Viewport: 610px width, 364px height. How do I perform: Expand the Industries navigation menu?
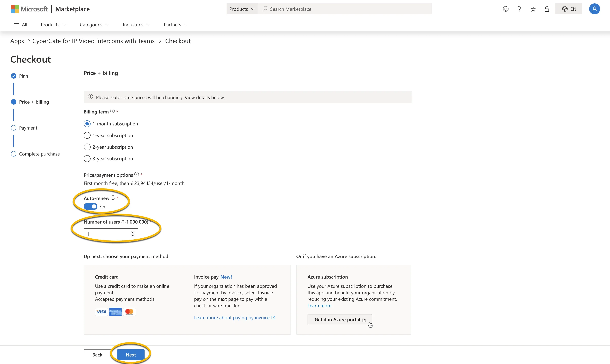tap(136, 25)
